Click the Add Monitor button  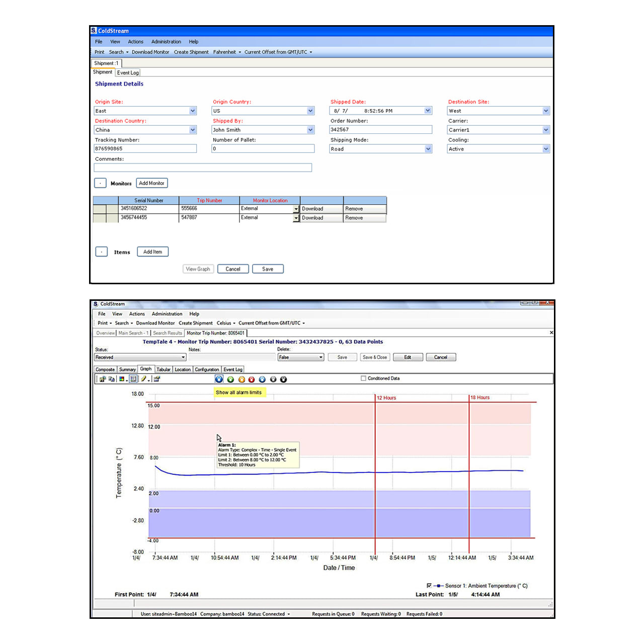(x=152, y=183)
